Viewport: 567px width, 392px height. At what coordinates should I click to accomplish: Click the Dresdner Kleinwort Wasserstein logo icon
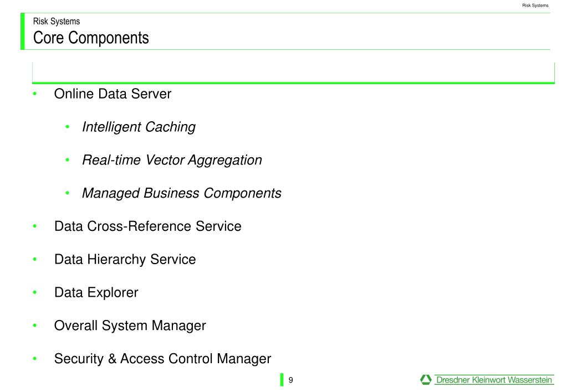(426, 379)
